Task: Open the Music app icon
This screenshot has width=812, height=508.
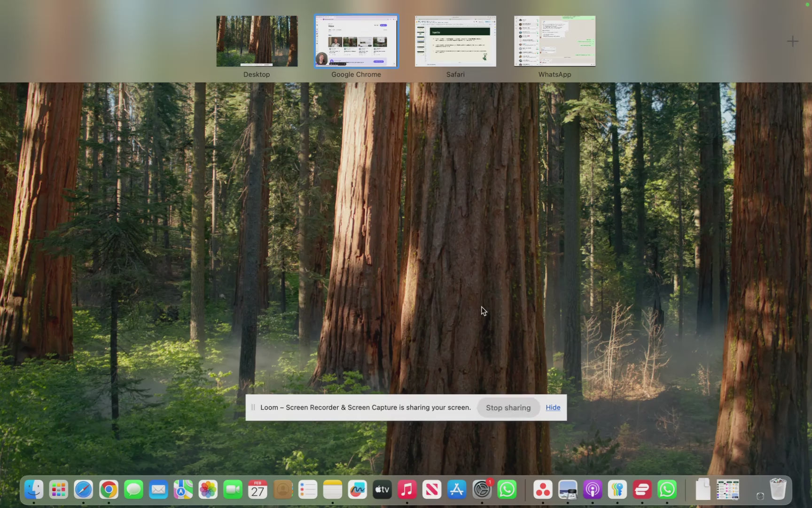Action: [x=407, y=490]
